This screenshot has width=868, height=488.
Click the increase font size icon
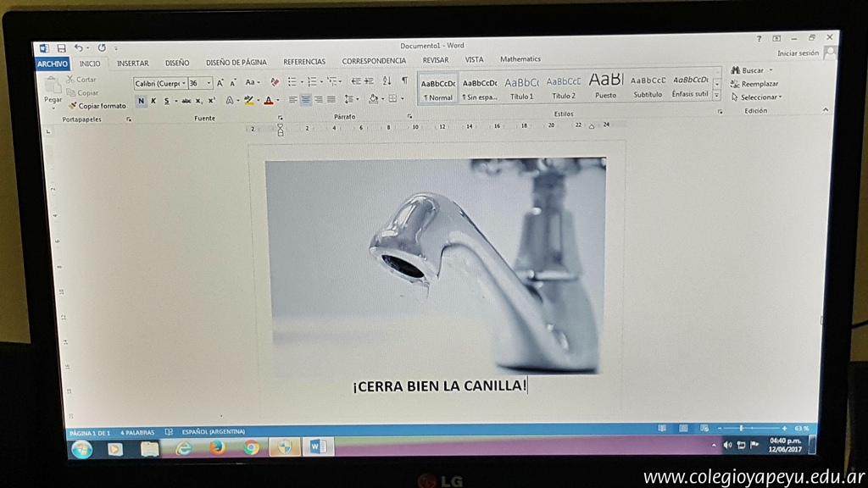click(220, 83)
